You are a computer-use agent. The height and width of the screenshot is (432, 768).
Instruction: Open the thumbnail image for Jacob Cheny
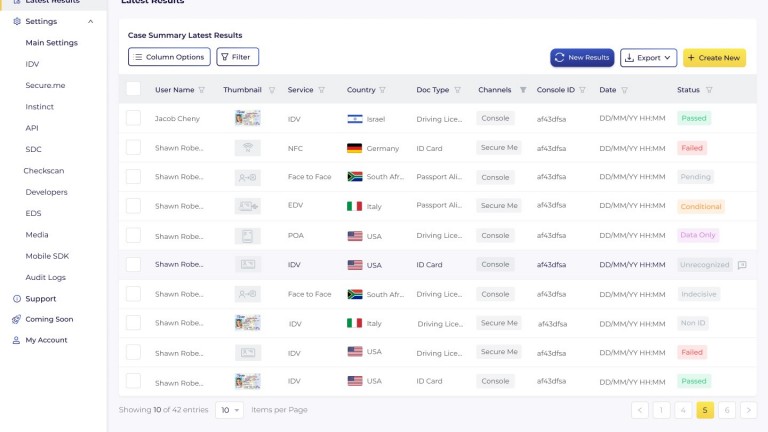247,118
